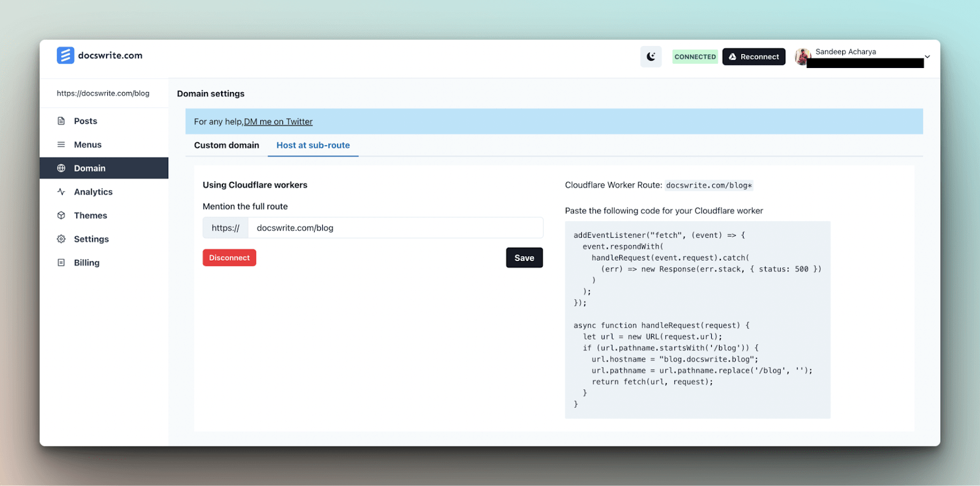Viewport: 980px width, 486px height.
Task: Switch to the Custom domain tab
Action: (x=227, y=145)
